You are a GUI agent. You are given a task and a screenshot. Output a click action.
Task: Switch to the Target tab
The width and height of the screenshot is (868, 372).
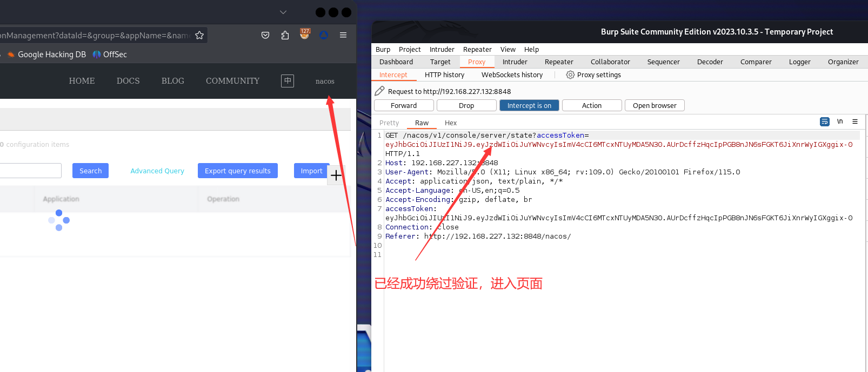[440, 62]
